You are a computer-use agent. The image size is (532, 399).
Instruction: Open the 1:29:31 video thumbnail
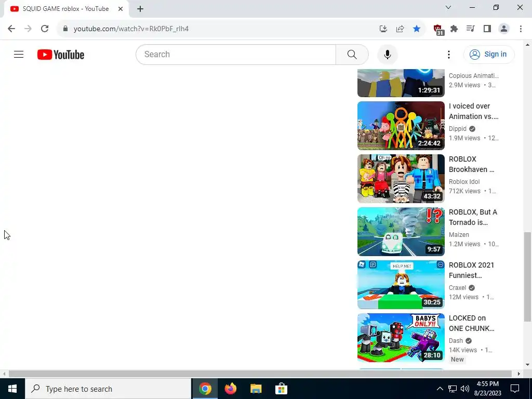pyautogui.click(x=401, y=83)
